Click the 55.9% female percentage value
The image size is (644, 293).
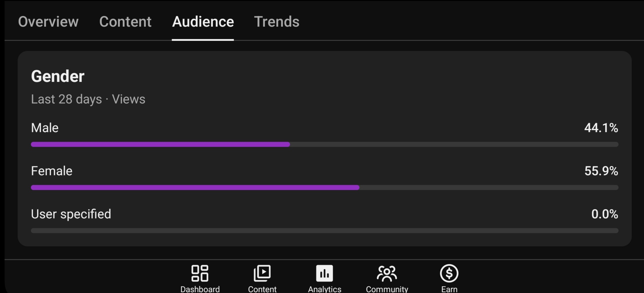click(x=601, y=171)
